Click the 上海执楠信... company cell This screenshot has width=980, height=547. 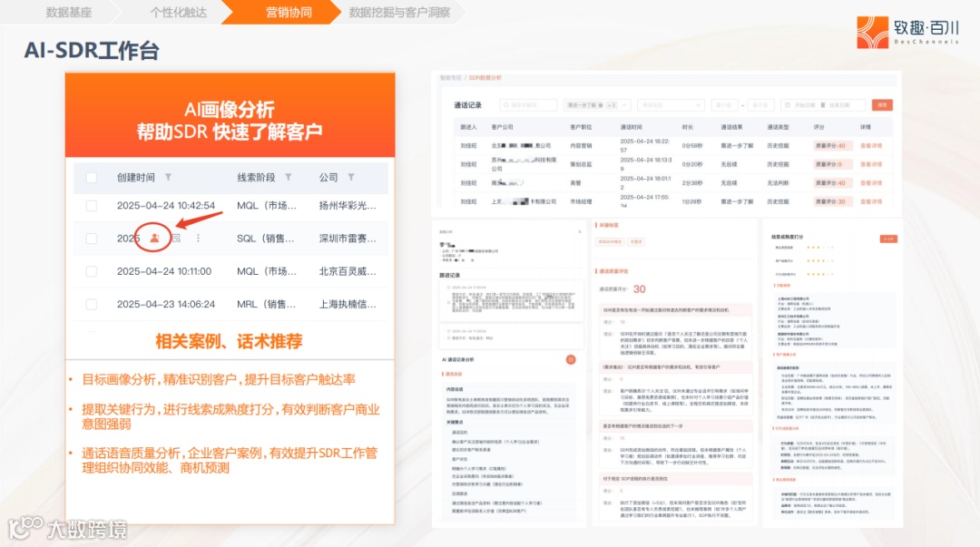pyautogui.click(x=348, y=305)
